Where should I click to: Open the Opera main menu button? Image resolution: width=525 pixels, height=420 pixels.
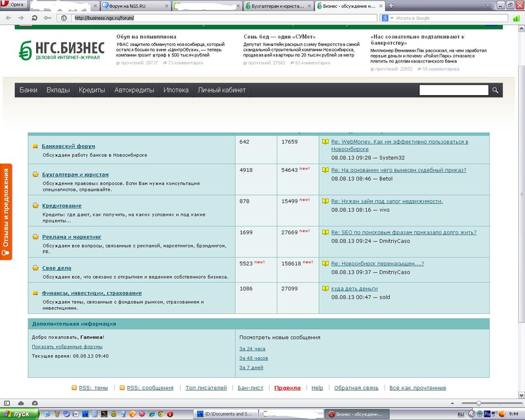pyautogui.click(x=13, y=5)
